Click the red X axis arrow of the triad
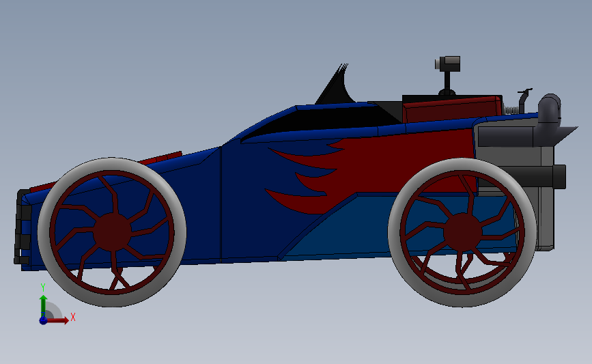 pos(58,320)
